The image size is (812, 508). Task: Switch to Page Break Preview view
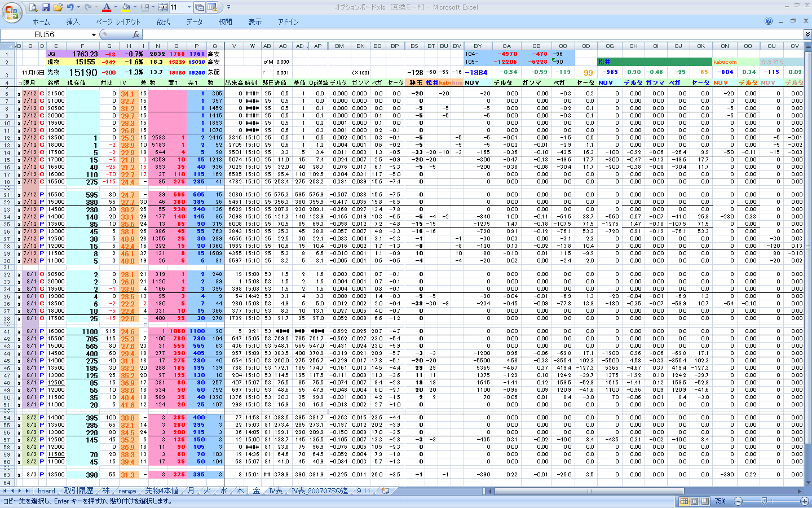click(x=704, y=501)
